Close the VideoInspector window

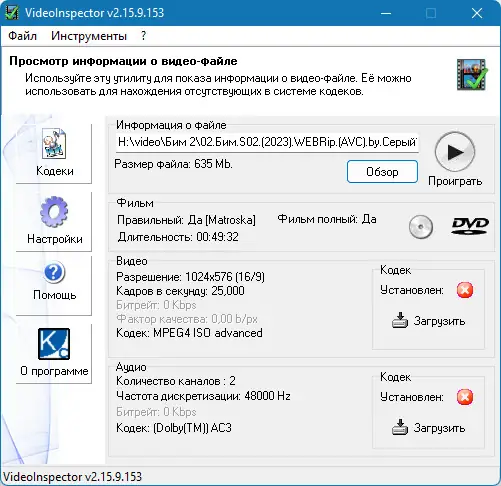(477, 13)
